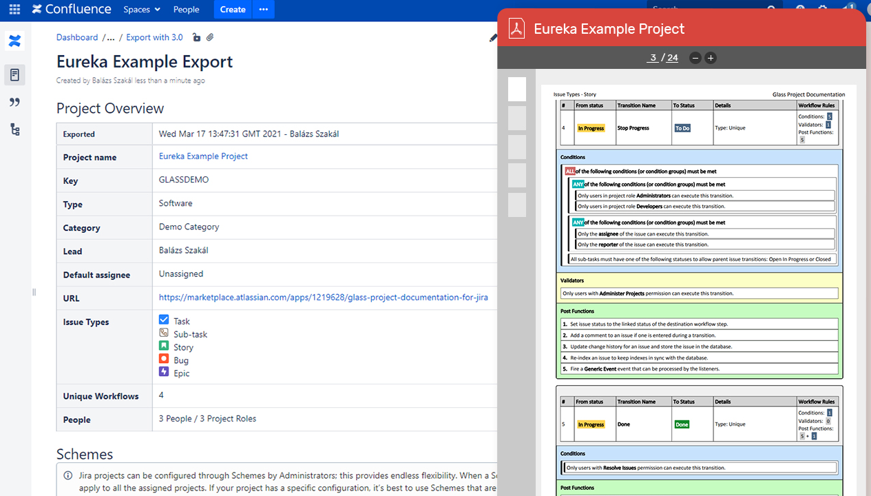
Task: Open the Export with 3.0 breadcrumb
Action: pyautogui.click(x=154, y=37)
